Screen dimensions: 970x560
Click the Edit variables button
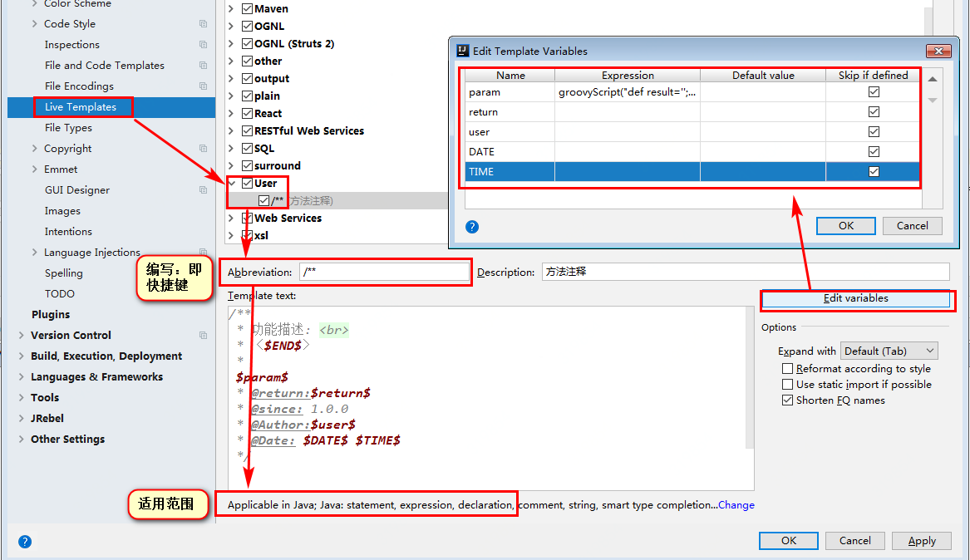855,298
